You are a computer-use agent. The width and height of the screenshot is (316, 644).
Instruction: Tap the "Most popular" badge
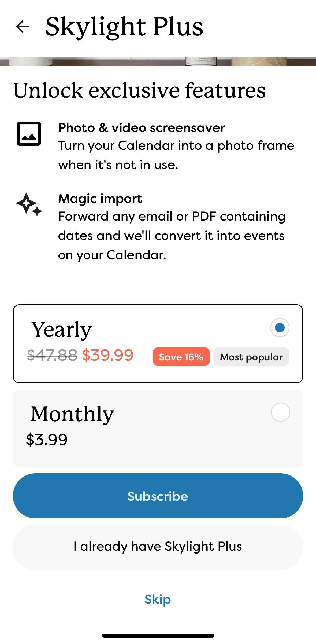click(251, 357)
